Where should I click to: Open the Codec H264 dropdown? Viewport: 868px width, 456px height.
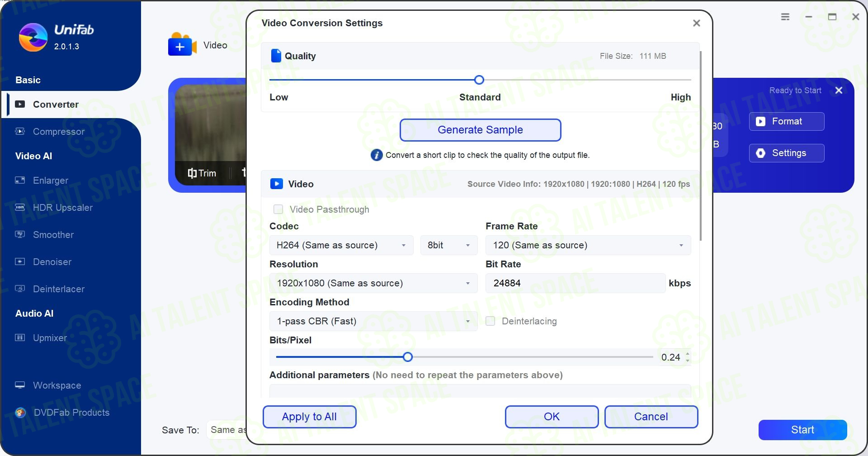(341, 245)
